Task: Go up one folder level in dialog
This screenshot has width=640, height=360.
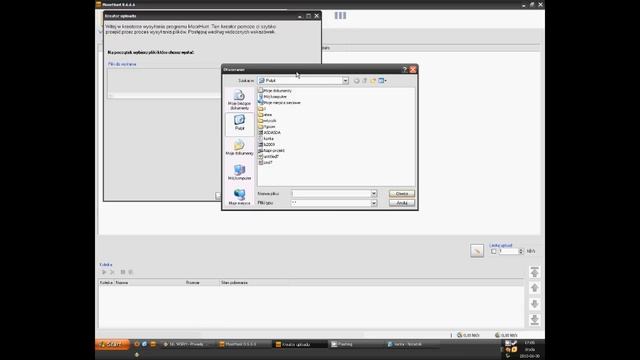Action: coord(365,81)
